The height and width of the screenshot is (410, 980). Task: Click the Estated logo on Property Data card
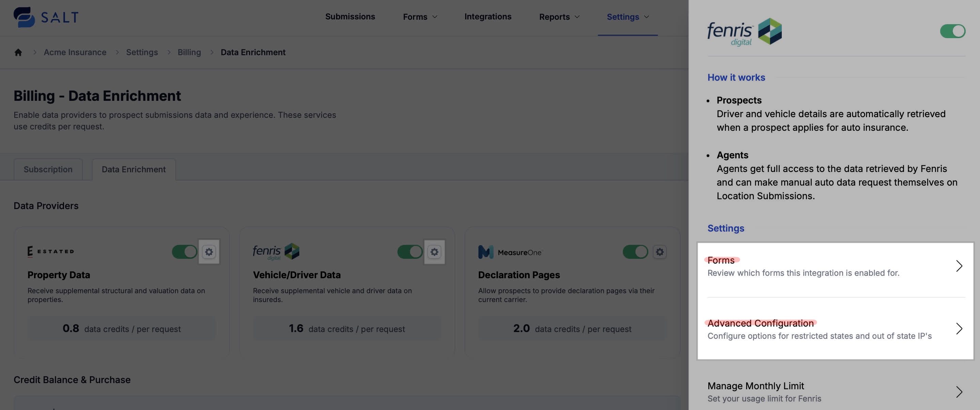[x=51, y=251]
